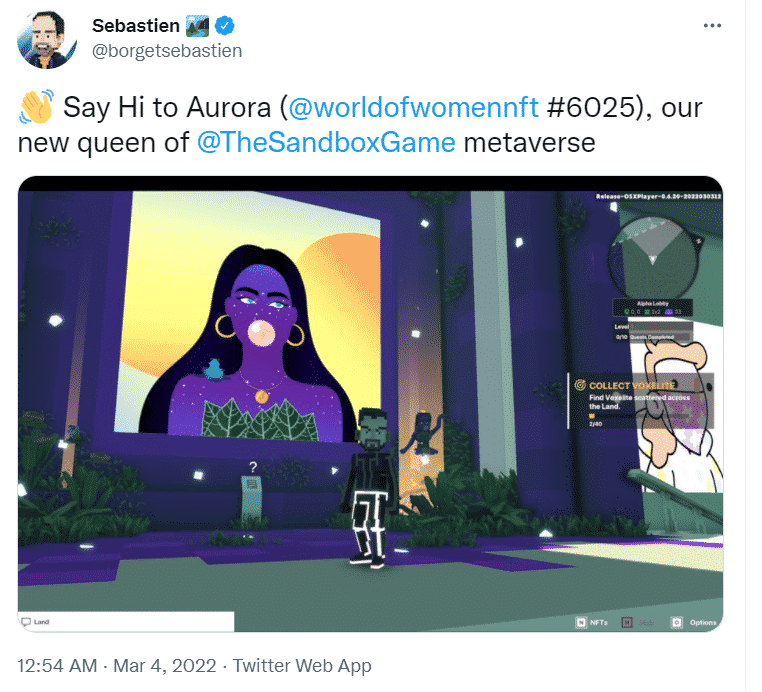The height and width of the screenshot is (692, 762).
Task: Open the three-dot more options menu
Action: [x=712, y=26]
